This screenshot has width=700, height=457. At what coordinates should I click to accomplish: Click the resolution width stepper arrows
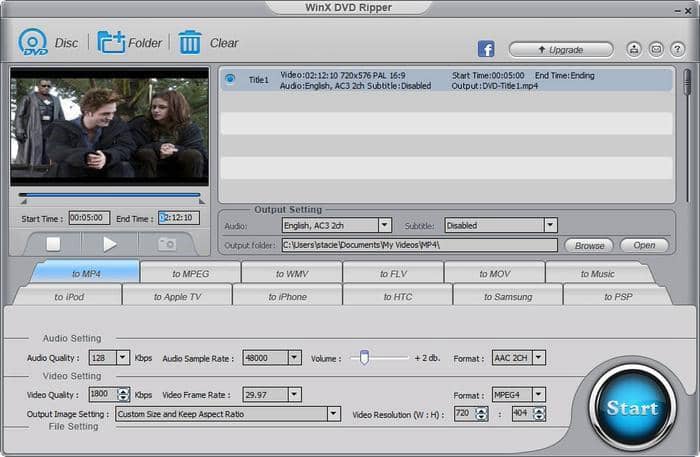pos(481,414)
